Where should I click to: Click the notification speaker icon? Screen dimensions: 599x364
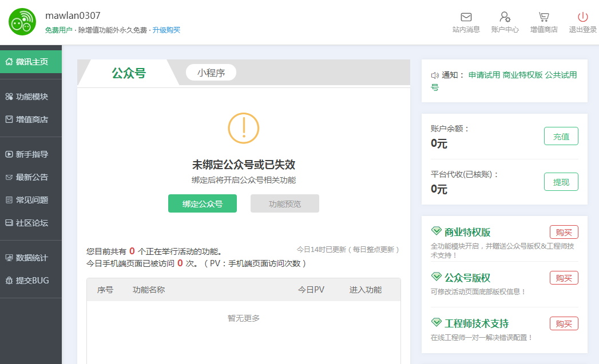coord(435,75)
